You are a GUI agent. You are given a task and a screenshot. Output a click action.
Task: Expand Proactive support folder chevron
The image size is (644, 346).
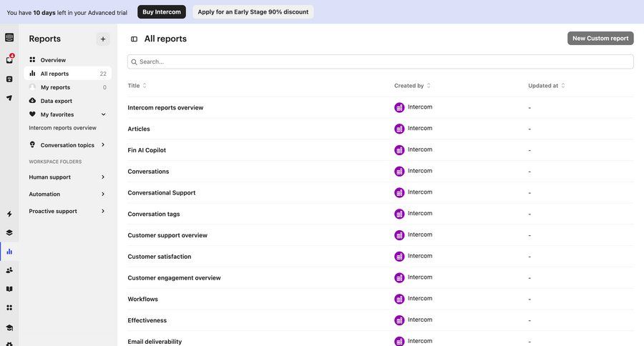tap(103, 211)
